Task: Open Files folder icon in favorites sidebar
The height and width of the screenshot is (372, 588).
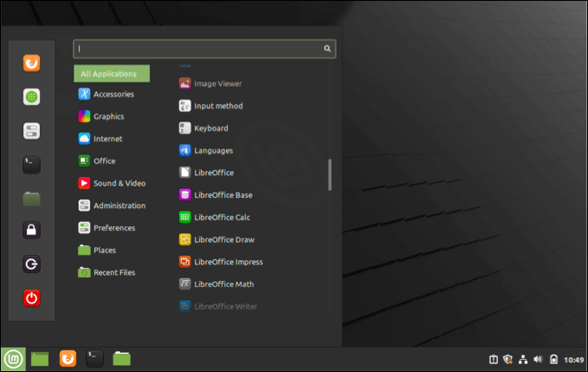Action: point(31,199)
